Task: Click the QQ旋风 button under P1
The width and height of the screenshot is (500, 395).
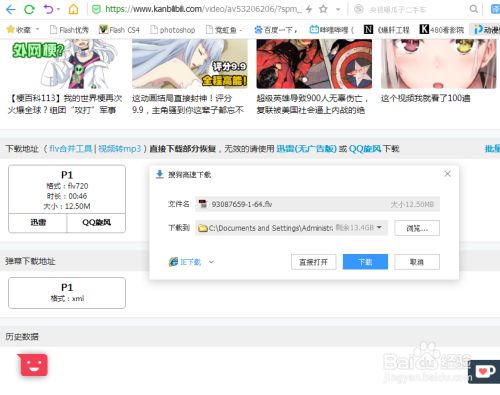Action: [x=96, y=223]
